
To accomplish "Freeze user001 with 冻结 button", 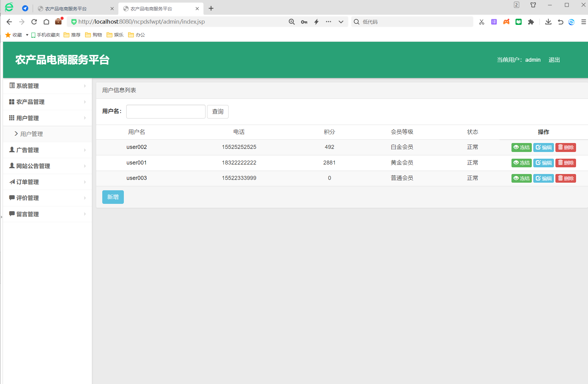I will pos(522,163).
